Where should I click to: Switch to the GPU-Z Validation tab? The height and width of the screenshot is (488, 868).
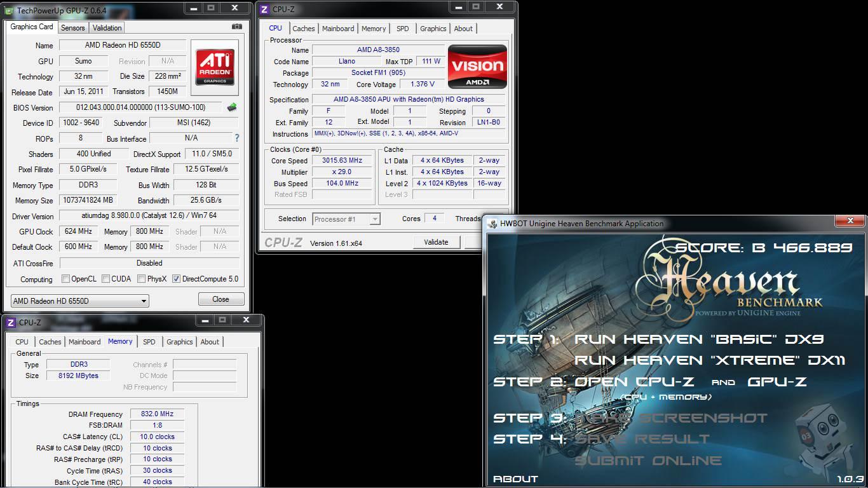(x=107, y=28)
